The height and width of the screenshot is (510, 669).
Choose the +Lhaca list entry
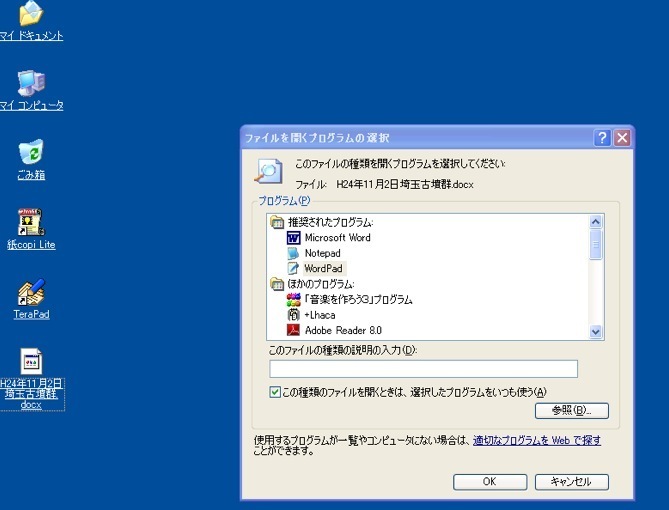pyautogui.click(x=320, y=315)
